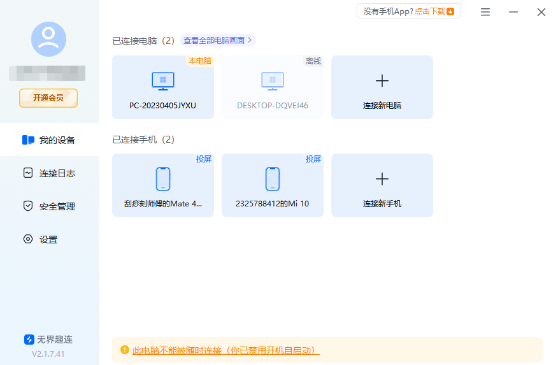Click the 已连接电脑 (2) heading
This screenshot has width=553, height=365.
143,41
